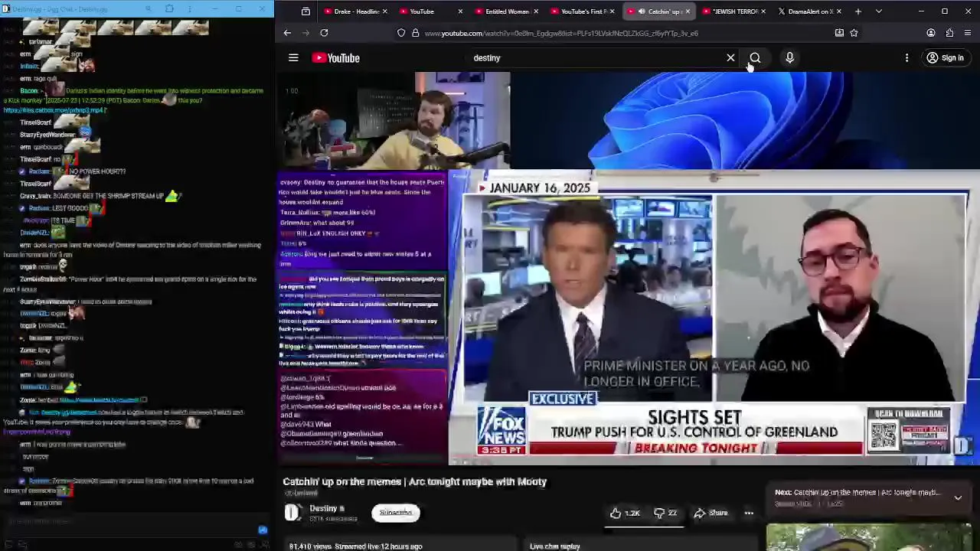Click the 'Live chat replay' panel header
Screen dimensions: 980x551
tap(554, 546)
